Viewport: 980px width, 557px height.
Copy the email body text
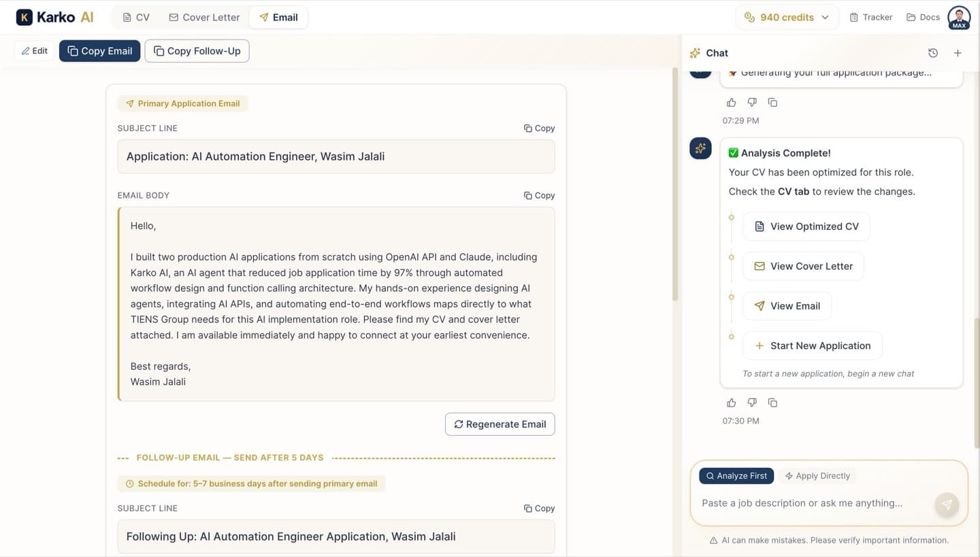pos(538,195)
